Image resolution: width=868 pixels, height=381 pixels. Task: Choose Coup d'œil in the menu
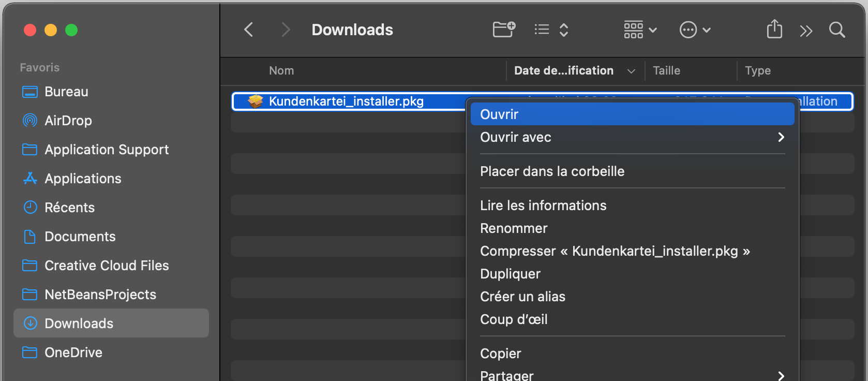point(632,319)
